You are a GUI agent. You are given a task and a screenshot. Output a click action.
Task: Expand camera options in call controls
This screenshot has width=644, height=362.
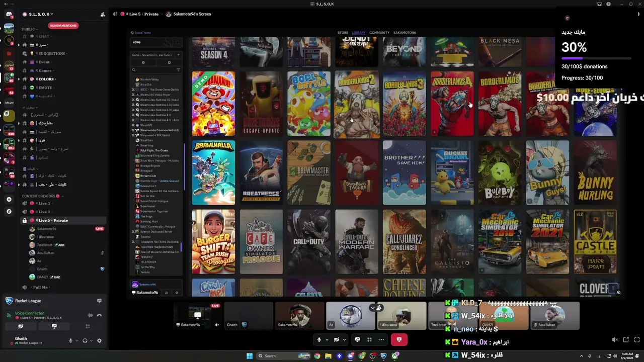tap(344, 339)
